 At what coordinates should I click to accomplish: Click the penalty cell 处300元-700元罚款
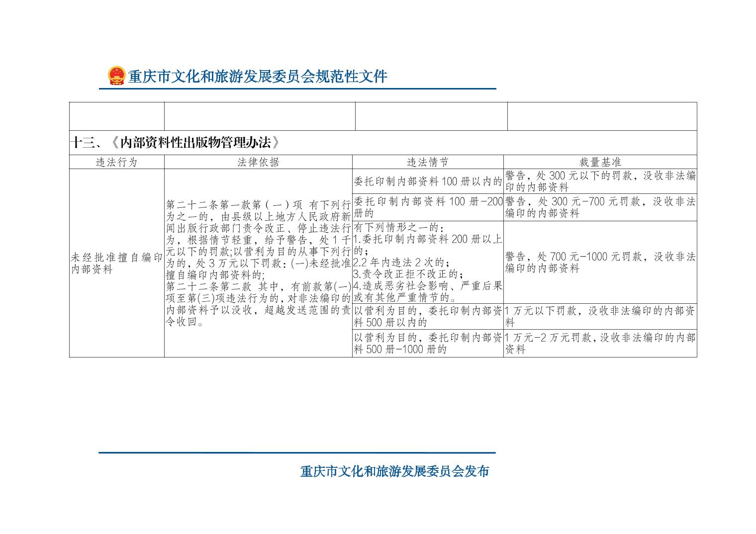click(x=600, y=207)
